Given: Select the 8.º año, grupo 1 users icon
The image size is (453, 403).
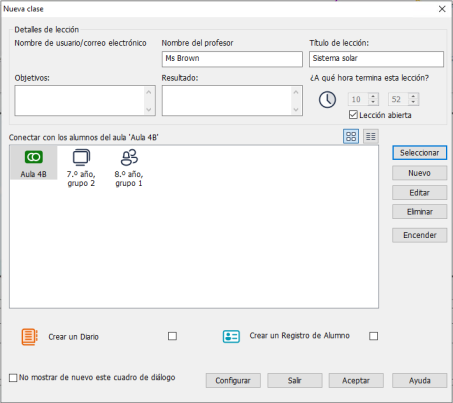Looking at the screenshot, I should (129, 157).
